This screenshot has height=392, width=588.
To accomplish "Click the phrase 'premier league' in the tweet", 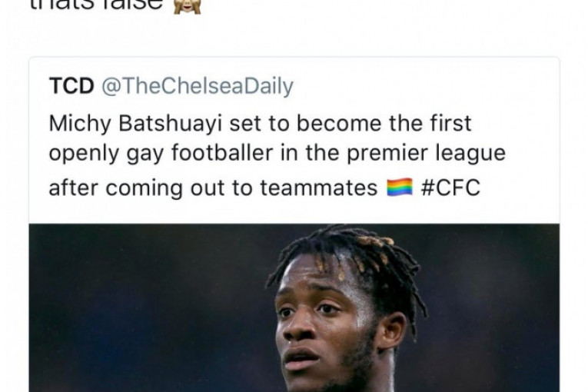I will pos(426,154).
